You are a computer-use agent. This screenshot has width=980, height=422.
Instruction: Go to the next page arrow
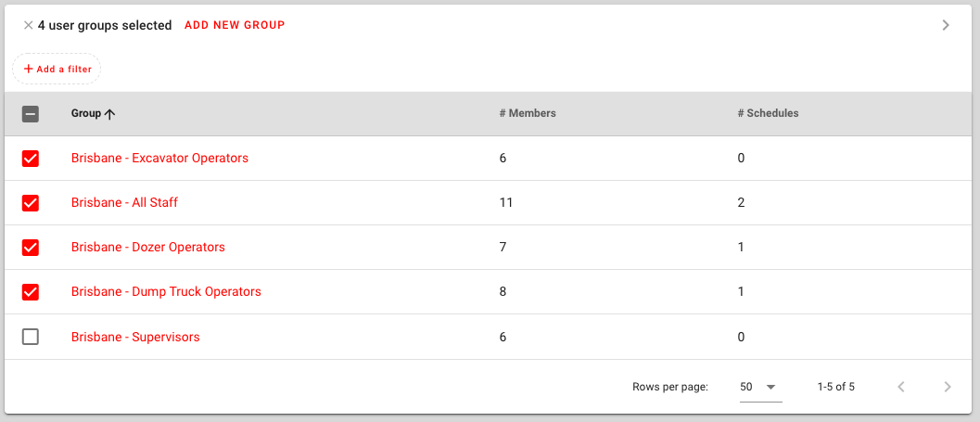948,387
